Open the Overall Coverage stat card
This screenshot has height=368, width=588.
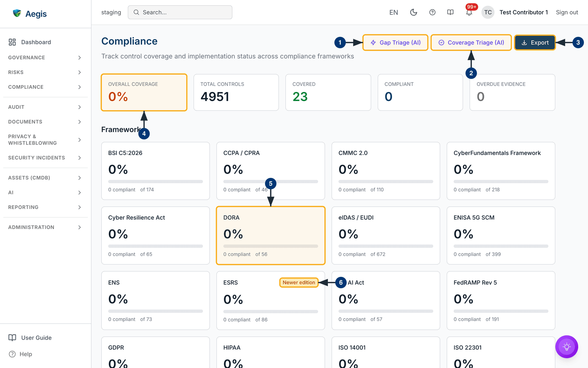(144, 92)
